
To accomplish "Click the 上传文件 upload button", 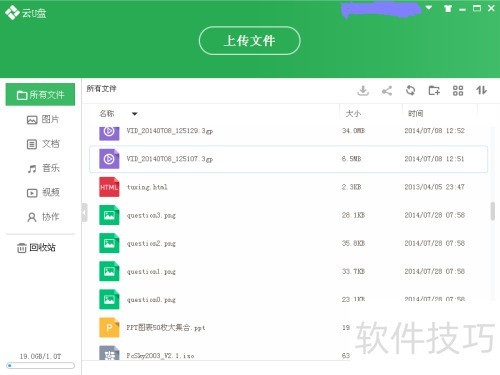I will [x=249, y=41].
